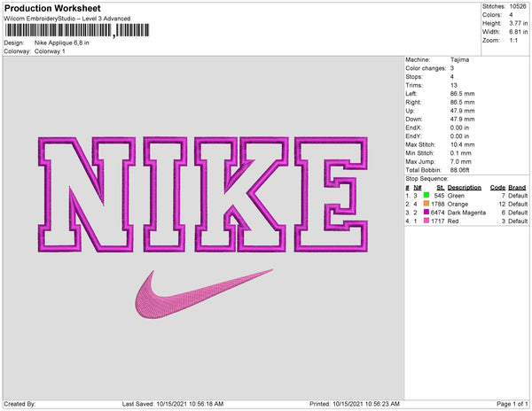The image size is (532, 411).
Task: Click the 'Up:' value 47.9 mm
Action: 463,111
